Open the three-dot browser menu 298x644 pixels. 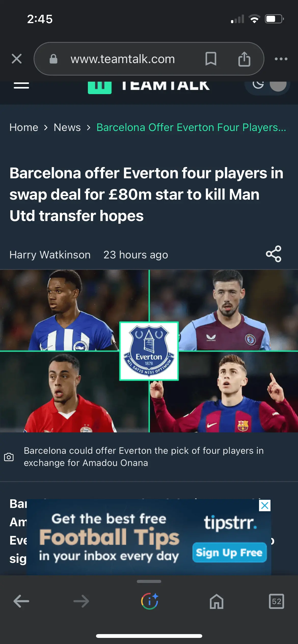point(281,59)
